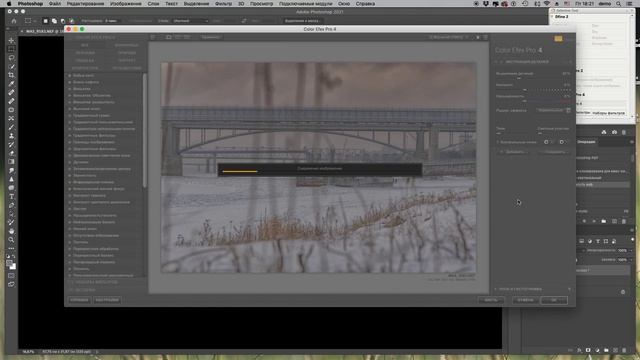Click Сравнить button in Color Efex toolbar
This screenshot has width=640, height=360.
pyautogui.click(x=211, y=37)
